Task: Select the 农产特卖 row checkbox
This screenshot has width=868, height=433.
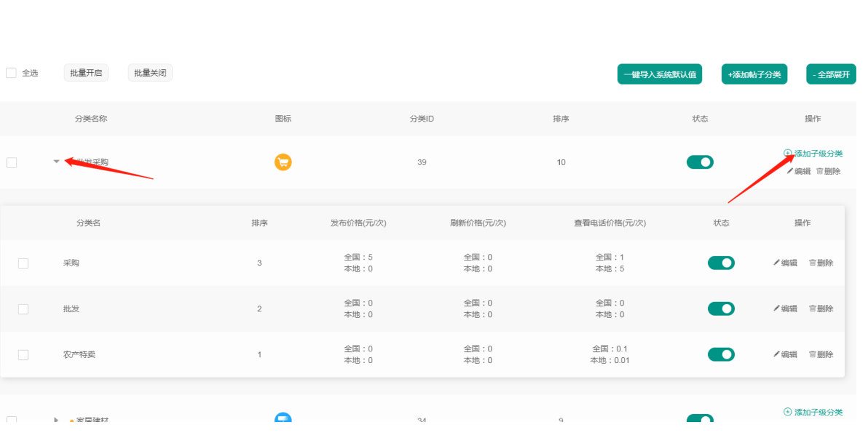Action: [x=23, y=355]
